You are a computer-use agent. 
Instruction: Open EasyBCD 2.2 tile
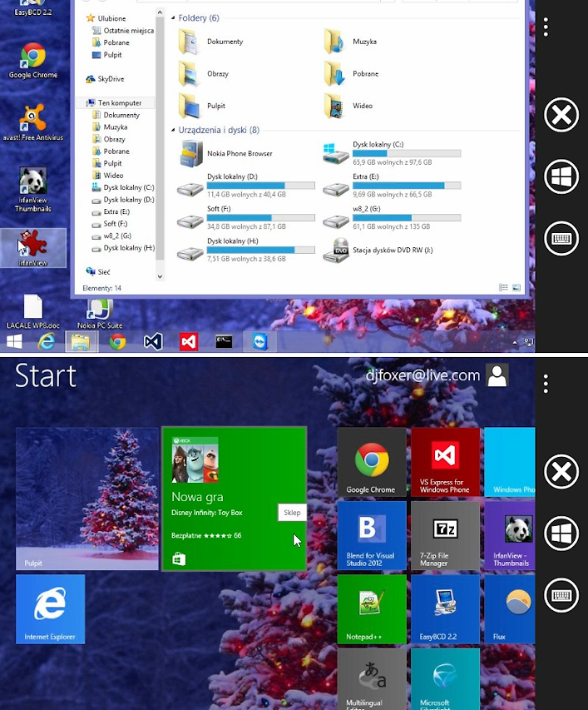click(x=446, y=609)
